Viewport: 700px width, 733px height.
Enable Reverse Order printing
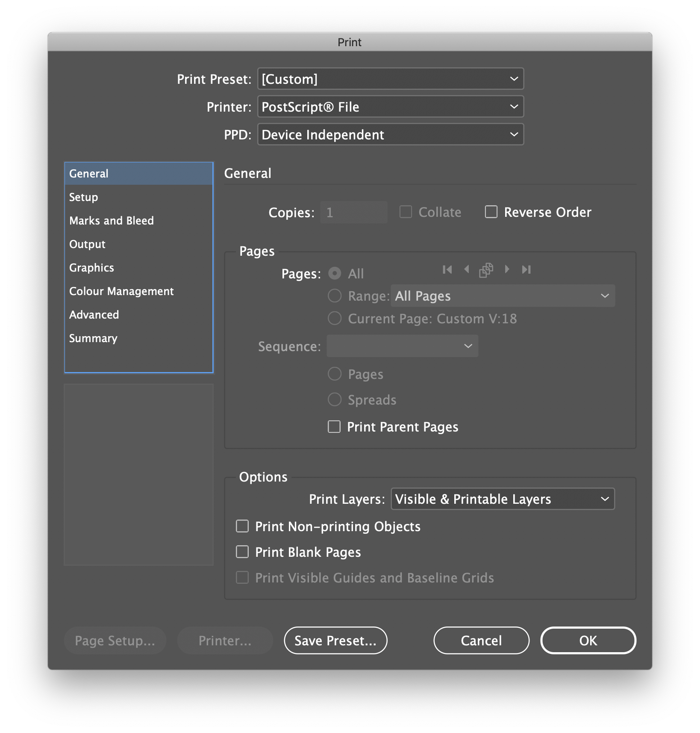coord(491,212)
